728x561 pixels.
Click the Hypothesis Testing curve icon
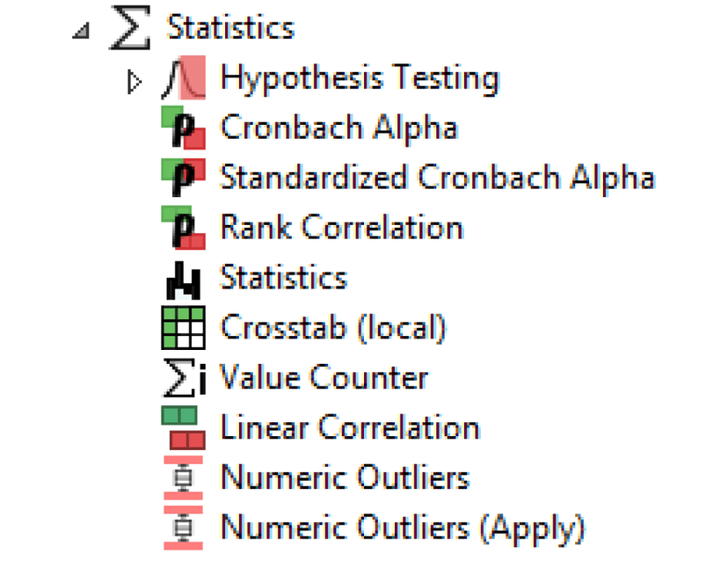183,79
